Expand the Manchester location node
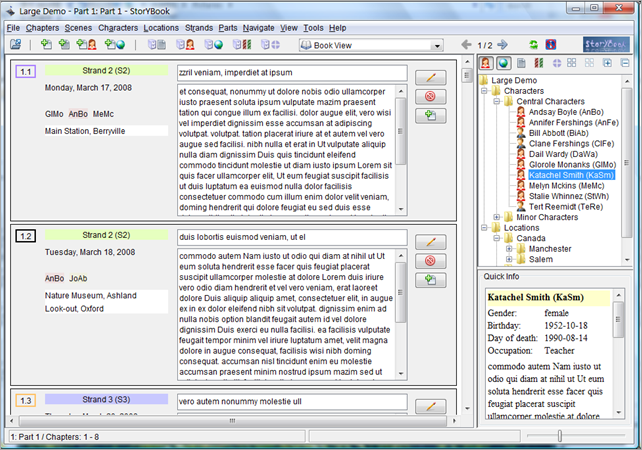 [x=509, y=249]
